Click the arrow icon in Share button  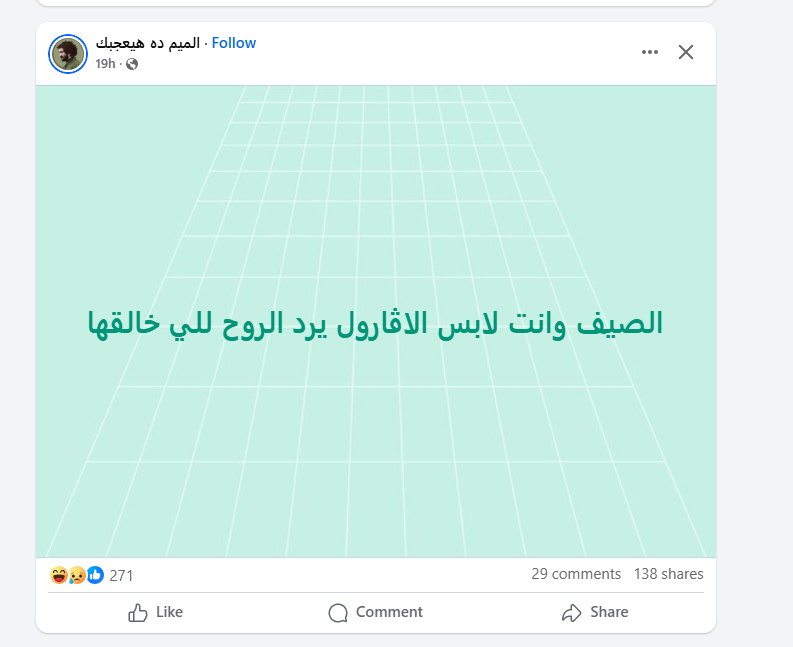pyautogui.click(x=571, y=612)
